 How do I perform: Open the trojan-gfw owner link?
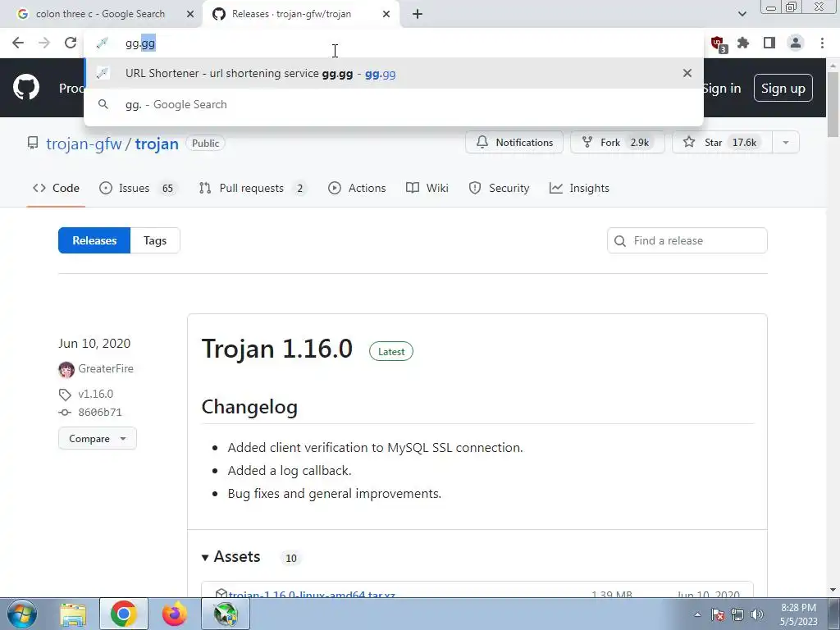(x=84, y=144)
